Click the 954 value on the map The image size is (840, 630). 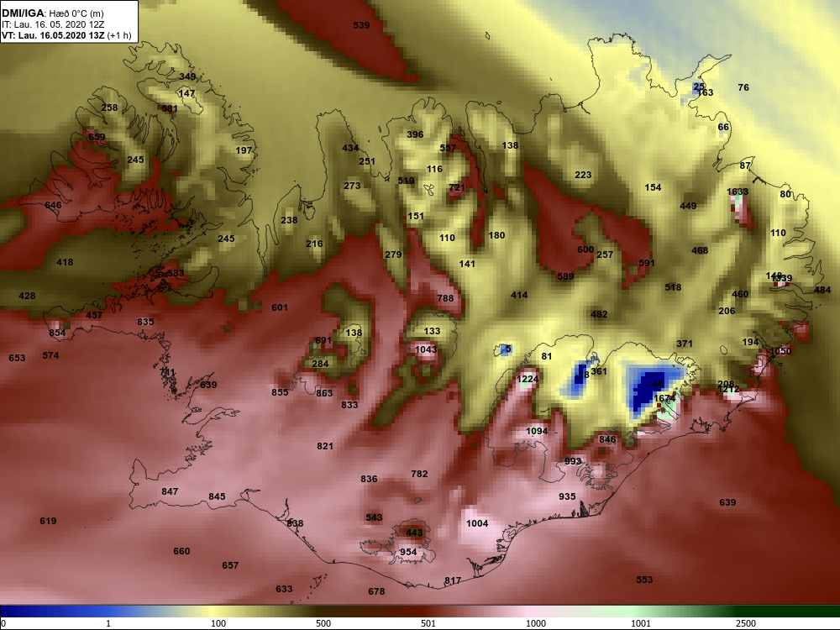click(408, 553)
